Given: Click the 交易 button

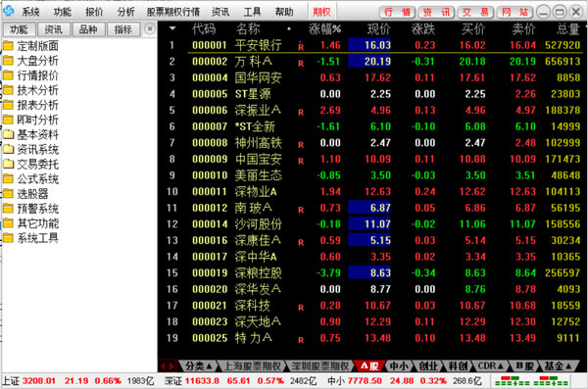Looking at the screenshot, I should [x=475, y=13].
